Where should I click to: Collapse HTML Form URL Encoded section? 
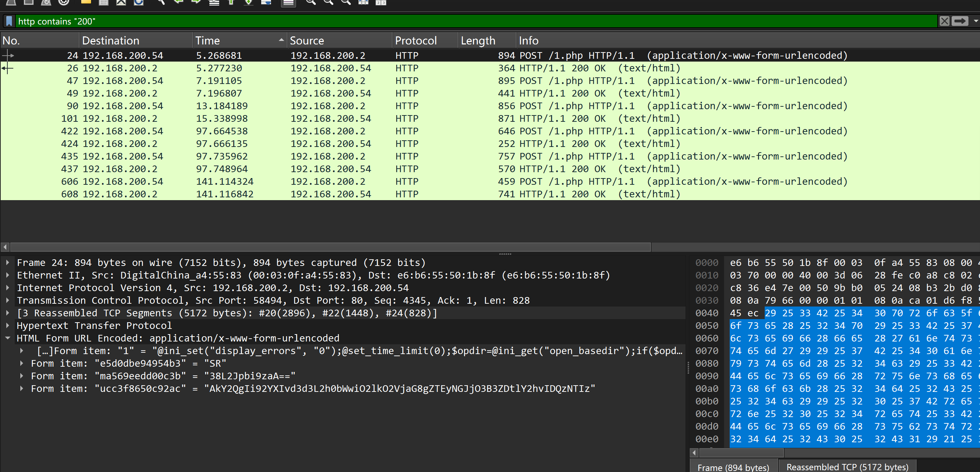coord(8,338)
